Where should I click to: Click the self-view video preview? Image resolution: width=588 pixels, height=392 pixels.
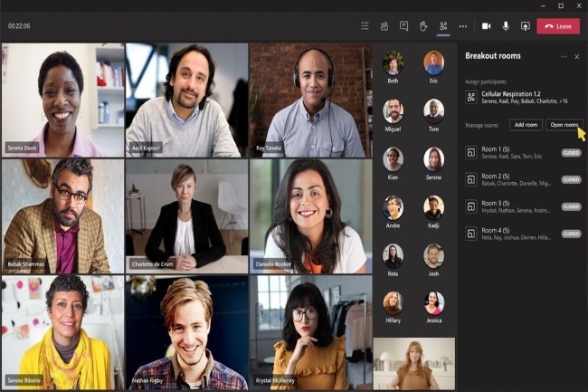click(x=414, y=364)
